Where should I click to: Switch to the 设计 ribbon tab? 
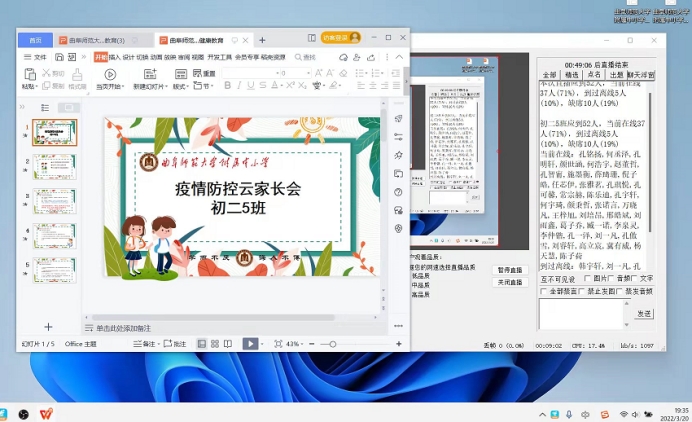coord(128,57)
